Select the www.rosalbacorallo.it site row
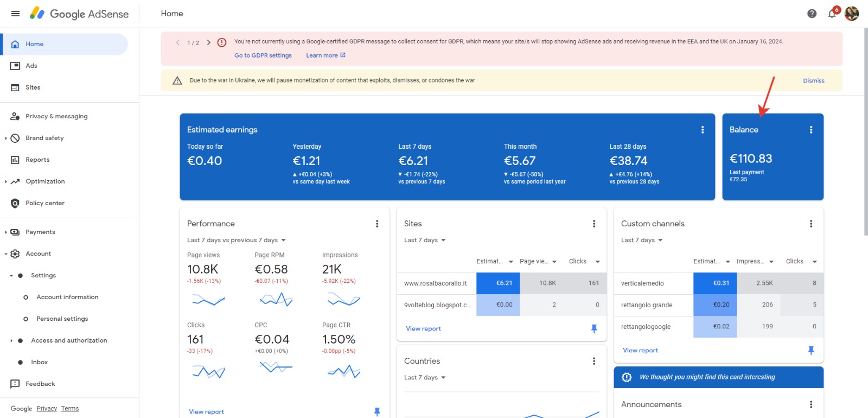868x418 pixels. (502, 283)
